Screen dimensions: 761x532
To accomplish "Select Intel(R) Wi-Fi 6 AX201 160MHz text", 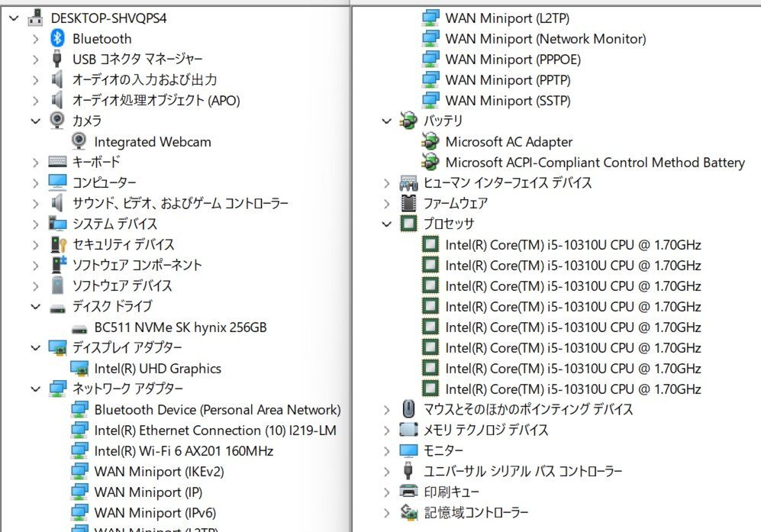I will [184, 451].
